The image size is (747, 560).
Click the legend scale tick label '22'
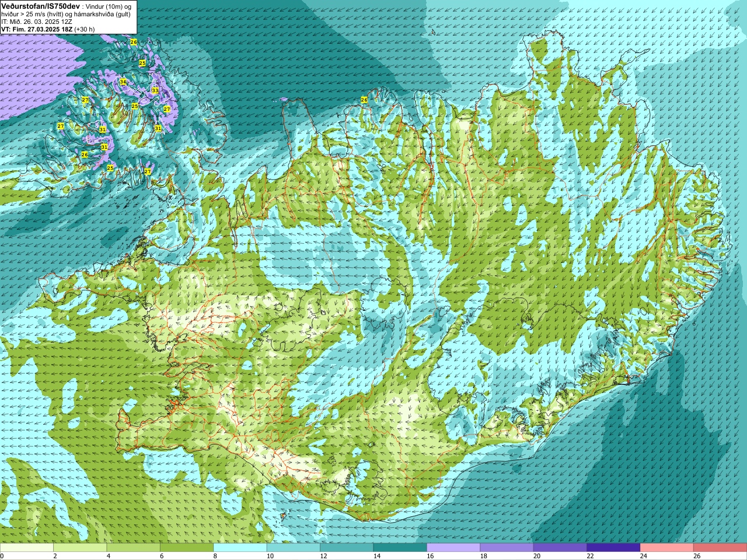(x=590, y=556)
